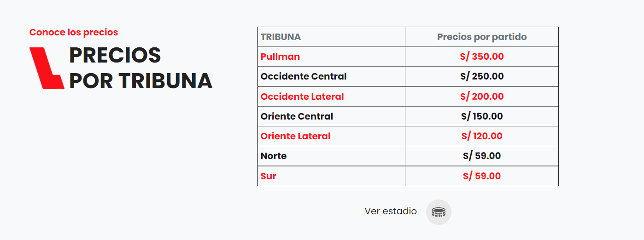This screenshot has height=240, width=644.
Task: Select the Oriente Central row label
Action: [x=297, y=116]
